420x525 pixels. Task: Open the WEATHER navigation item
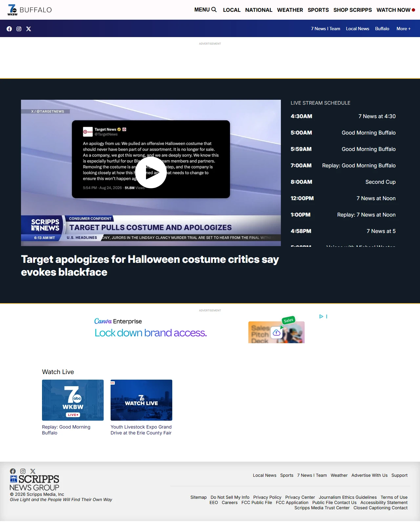tap(290, 10)
